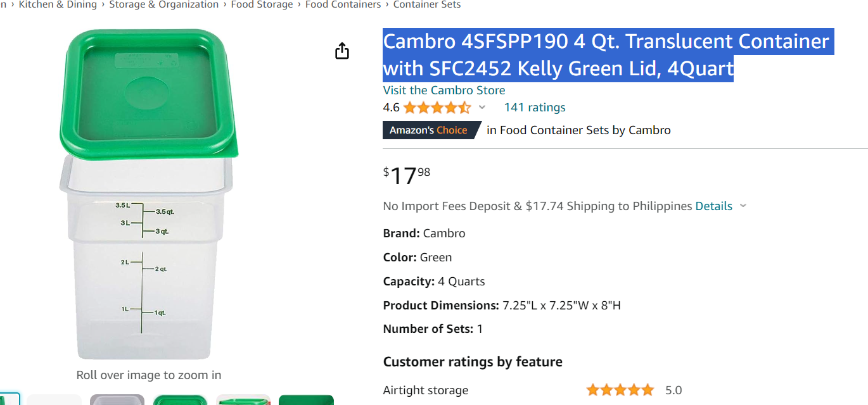Open the 141 ratings link
The width and height of the screenshot is (868, 405).
535,108
